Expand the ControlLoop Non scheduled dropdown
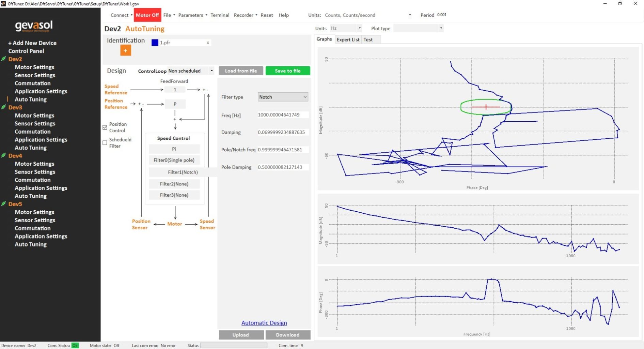Viewport: 644px width, 349px height. tap(191, 71)
